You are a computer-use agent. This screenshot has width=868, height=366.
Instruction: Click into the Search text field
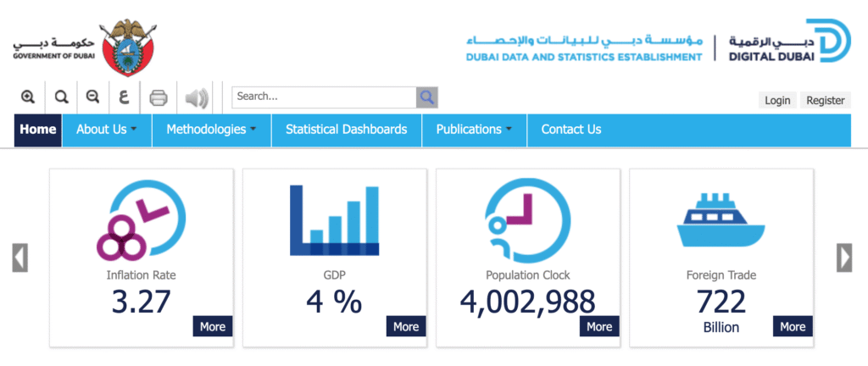323,97
